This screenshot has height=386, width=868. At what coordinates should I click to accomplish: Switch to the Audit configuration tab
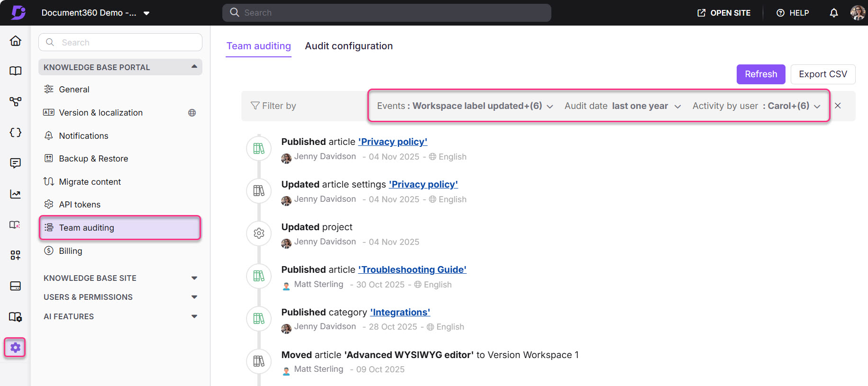click(349, 46)
